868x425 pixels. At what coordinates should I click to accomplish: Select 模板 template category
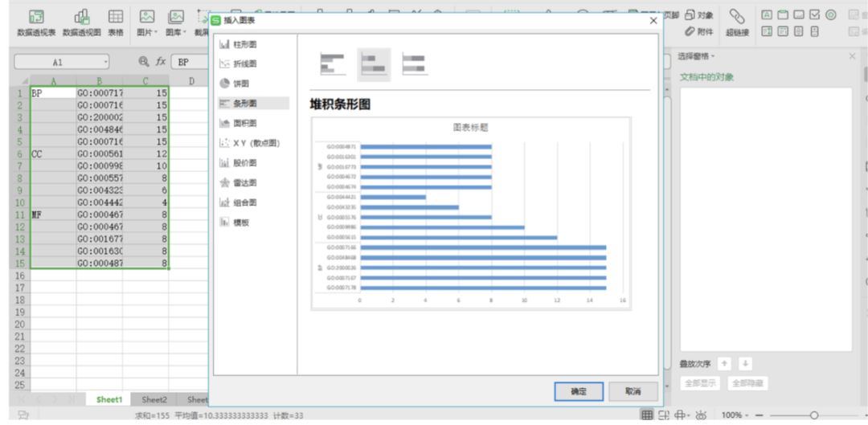(253, 223)
